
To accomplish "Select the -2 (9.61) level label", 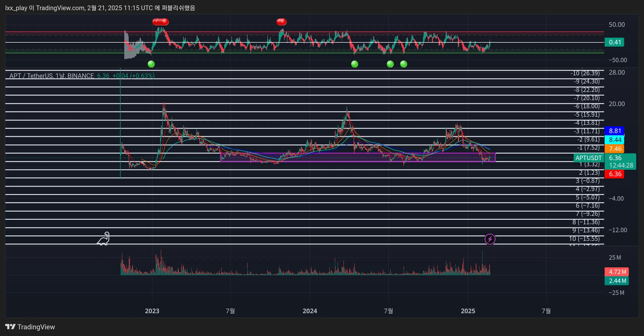I will coord(588,140).
